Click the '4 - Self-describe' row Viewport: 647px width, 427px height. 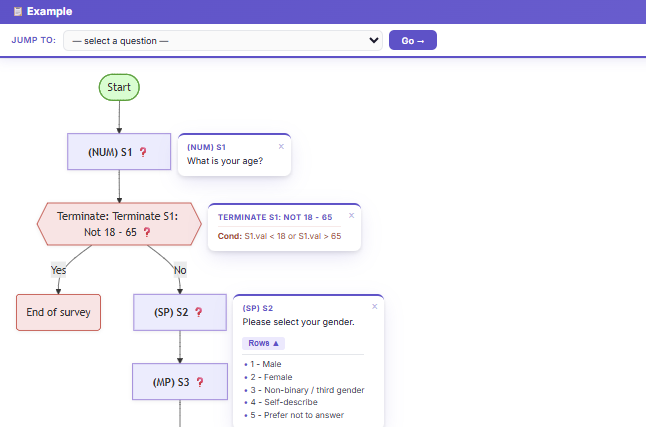tap(281, 402)
